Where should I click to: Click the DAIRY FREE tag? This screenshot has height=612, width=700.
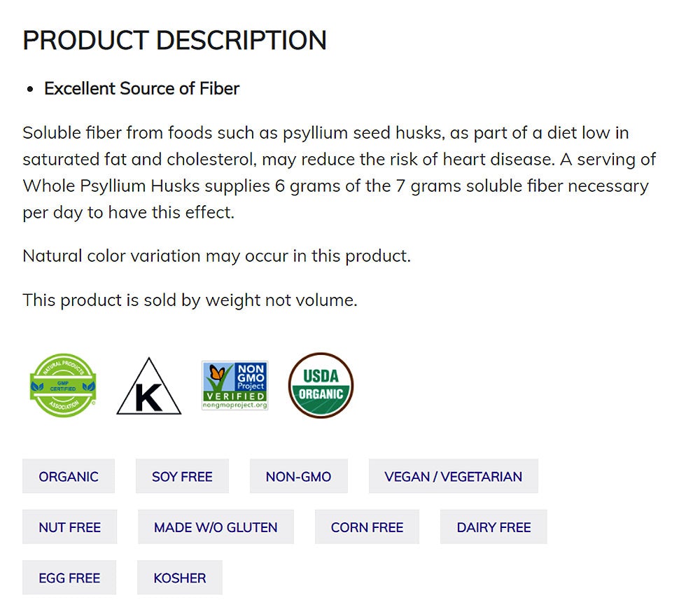tap(493, 527)
